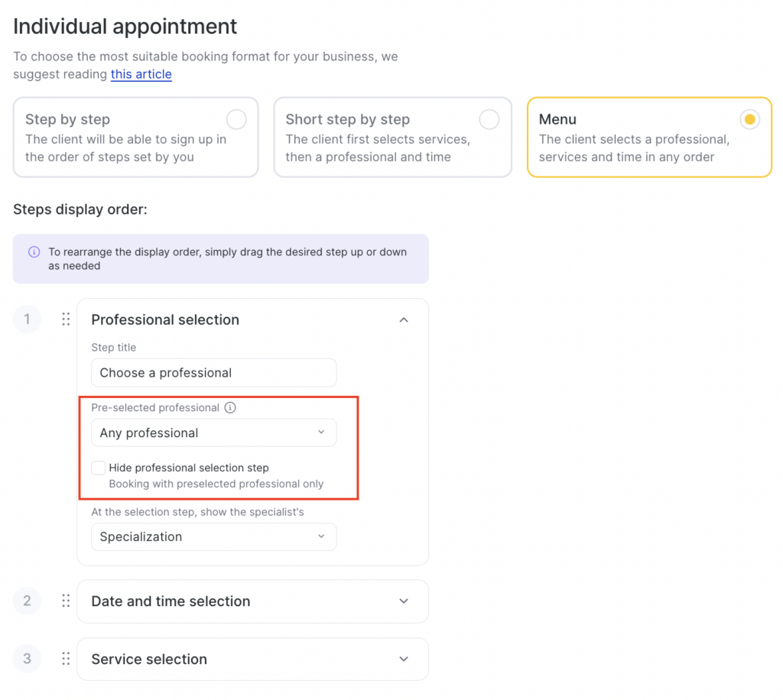Expand the Date and time selection section
783x700 pixels.
point(404,601)
